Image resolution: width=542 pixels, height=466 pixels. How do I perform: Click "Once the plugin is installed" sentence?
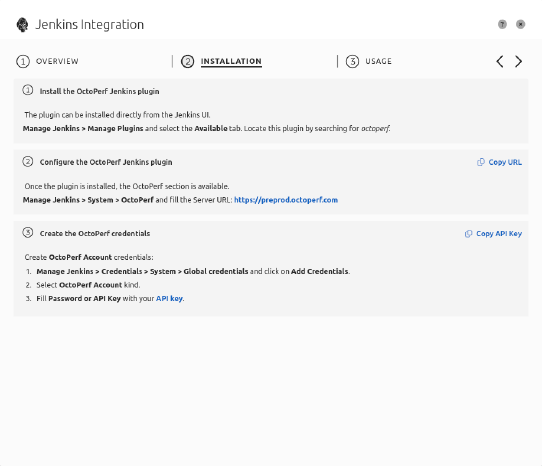[127, 186]
